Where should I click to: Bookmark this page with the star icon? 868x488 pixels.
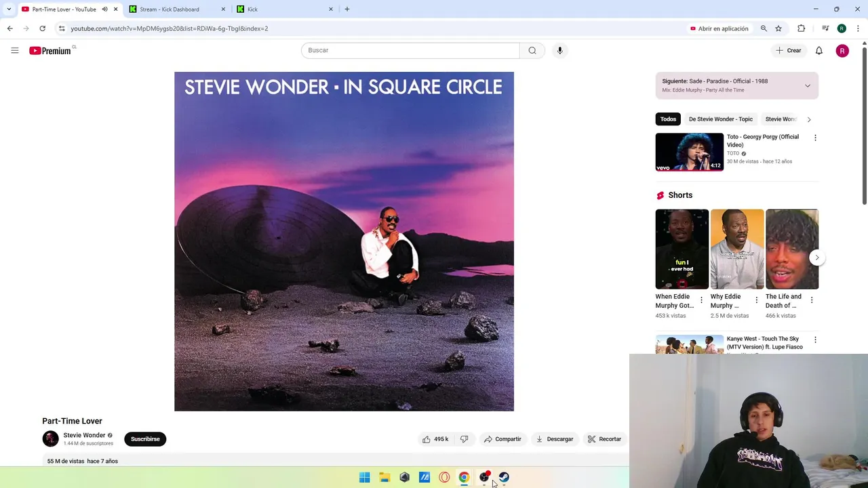[778, 28]
